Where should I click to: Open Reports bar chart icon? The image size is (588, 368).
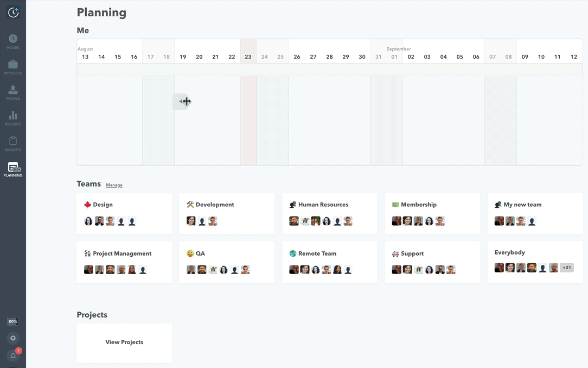click(13, 118)
